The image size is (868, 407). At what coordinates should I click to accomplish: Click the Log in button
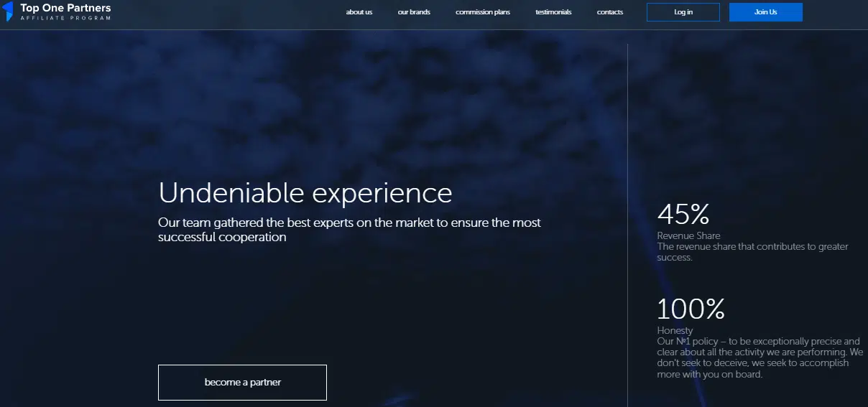(683, 12)
